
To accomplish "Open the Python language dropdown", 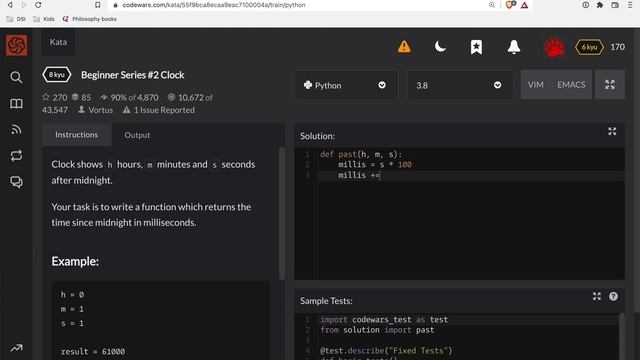I will tap(346, 85).
